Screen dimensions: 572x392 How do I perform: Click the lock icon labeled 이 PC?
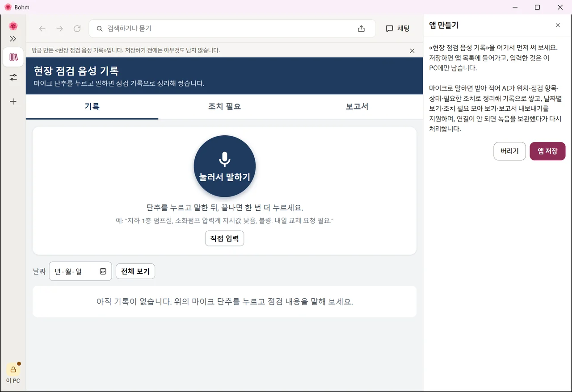[13, 370]
